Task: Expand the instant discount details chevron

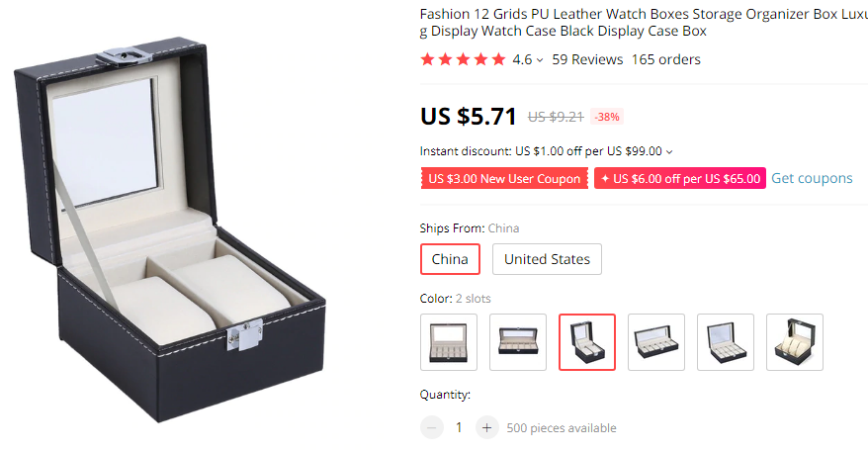Action: point(669,151)
